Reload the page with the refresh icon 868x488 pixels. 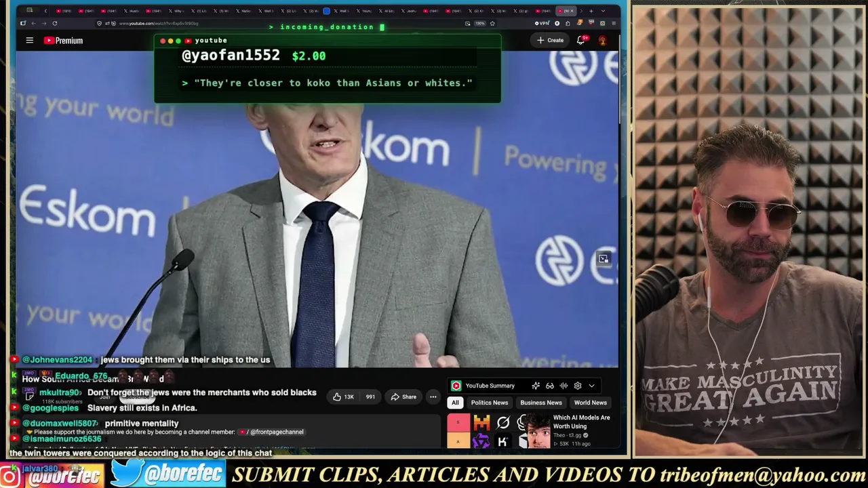(x=55, y=24)
